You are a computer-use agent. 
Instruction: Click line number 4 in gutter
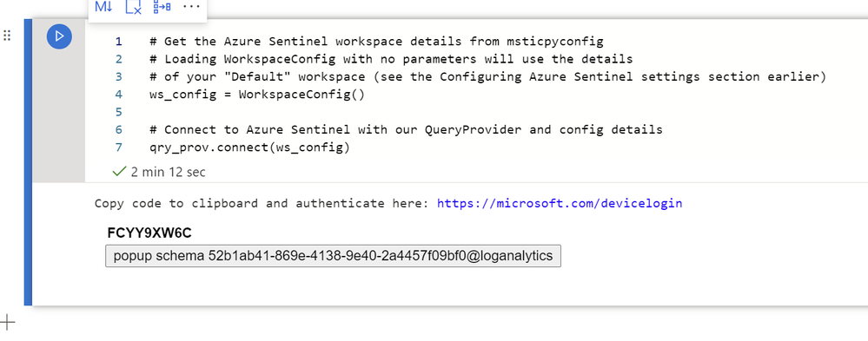(x=118, y=95)
